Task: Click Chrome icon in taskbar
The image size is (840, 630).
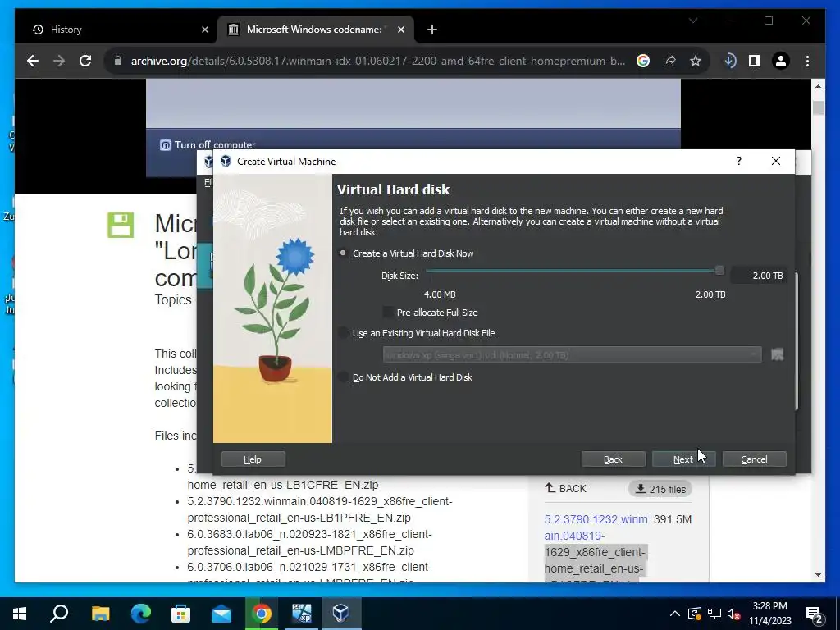Action: click(x=262, y=614)
